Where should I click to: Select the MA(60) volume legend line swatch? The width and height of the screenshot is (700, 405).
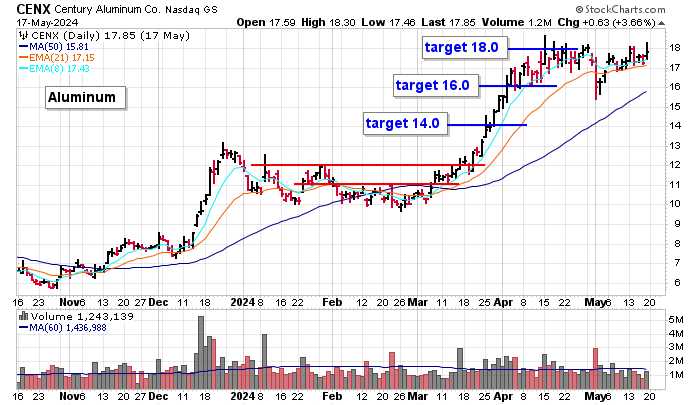tap(24, 328)
